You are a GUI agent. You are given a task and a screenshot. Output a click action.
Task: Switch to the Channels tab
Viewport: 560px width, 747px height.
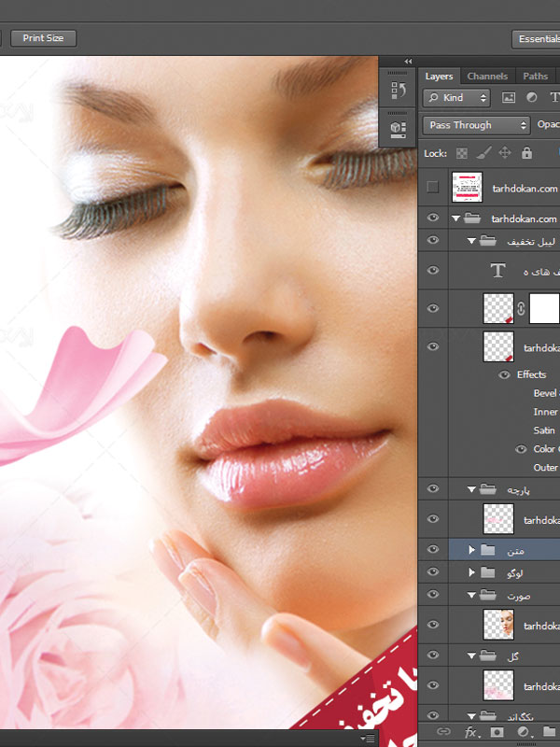pyautogui.click(x=487, y=77)
